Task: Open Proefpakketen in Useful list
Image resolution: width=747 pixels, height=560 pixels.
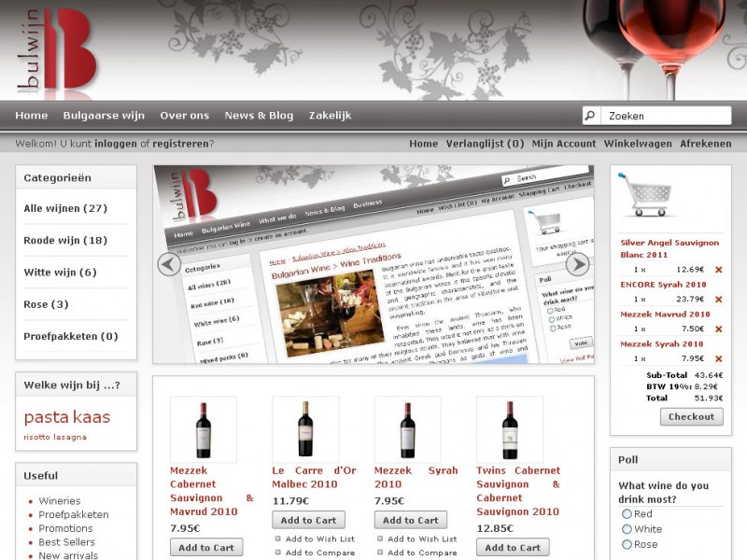Action: [x=74, y=515]
